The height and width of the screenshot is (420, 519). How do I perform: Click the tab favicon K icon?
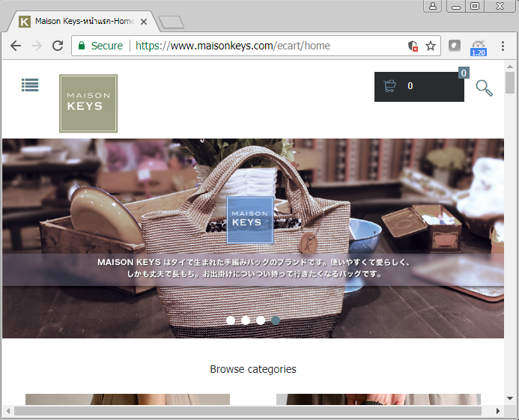pyautogui.click(x=25, y=22)
